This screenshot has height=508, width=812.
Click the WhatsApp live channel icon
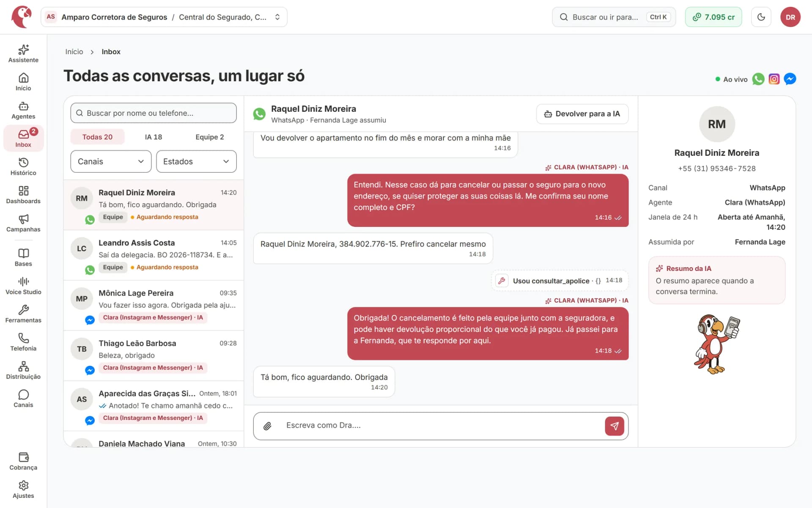758,79
